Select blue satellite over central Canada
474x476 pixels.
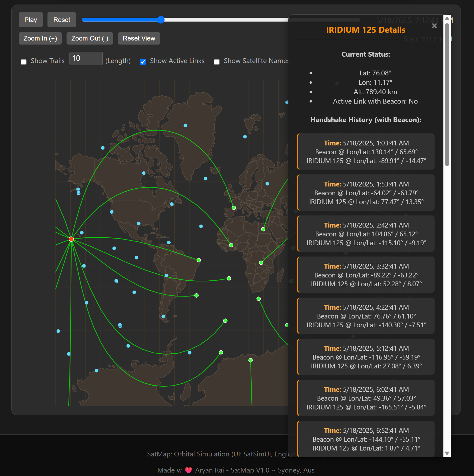point(144,173)
